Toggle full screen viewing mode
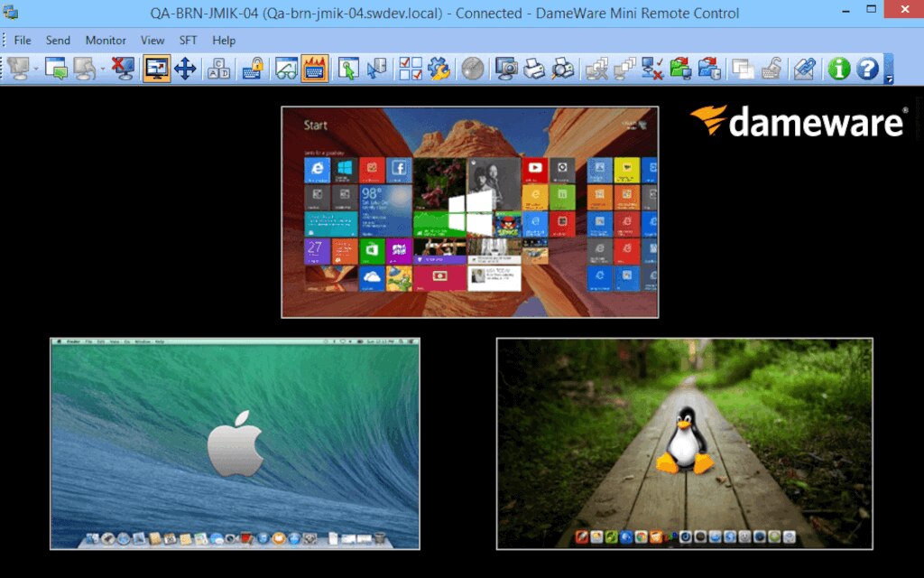This screenshot has height=578, width=924. coord(155,67)
